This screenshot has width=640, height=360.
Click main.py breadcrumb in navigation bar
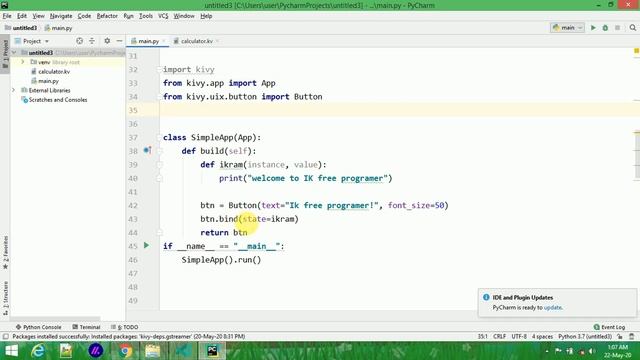pos(58,28)
